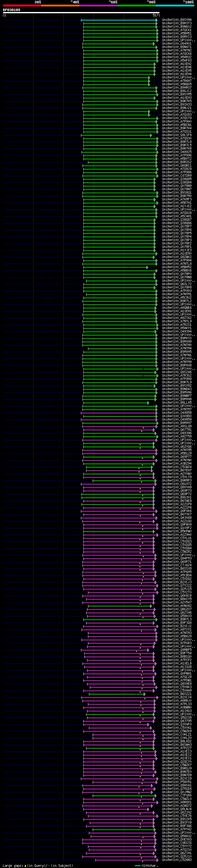Viewport: 197px width, 868px height.
Task: Select the UniRef100_B9HRU7 subject entry
Action: [x=177, y=88]
